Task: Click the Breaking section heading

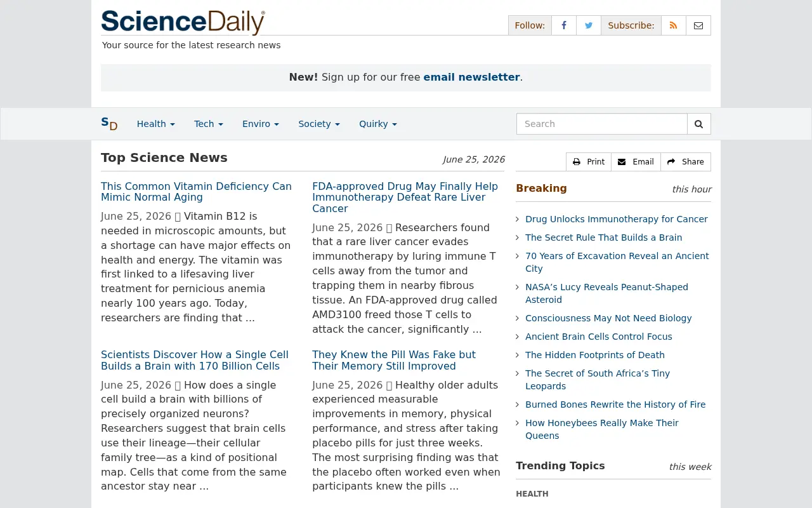Action: click(x=541, y=189)
